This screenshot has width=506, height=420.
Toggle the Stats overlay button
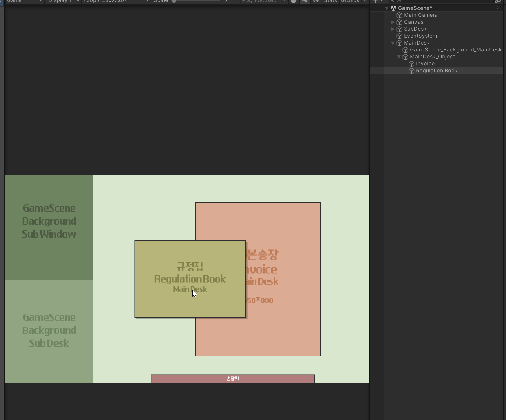[330, 1]
